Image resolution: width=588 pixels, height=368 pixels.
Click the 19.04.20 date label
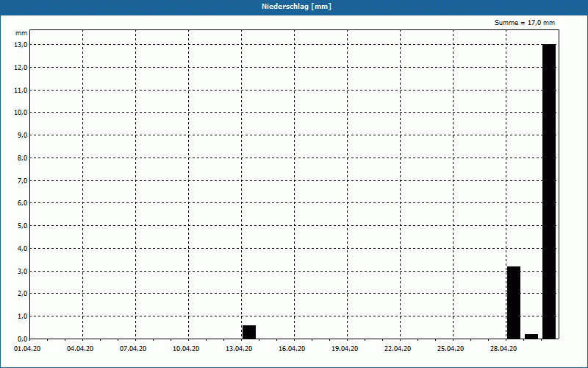(x=345, y=348)
